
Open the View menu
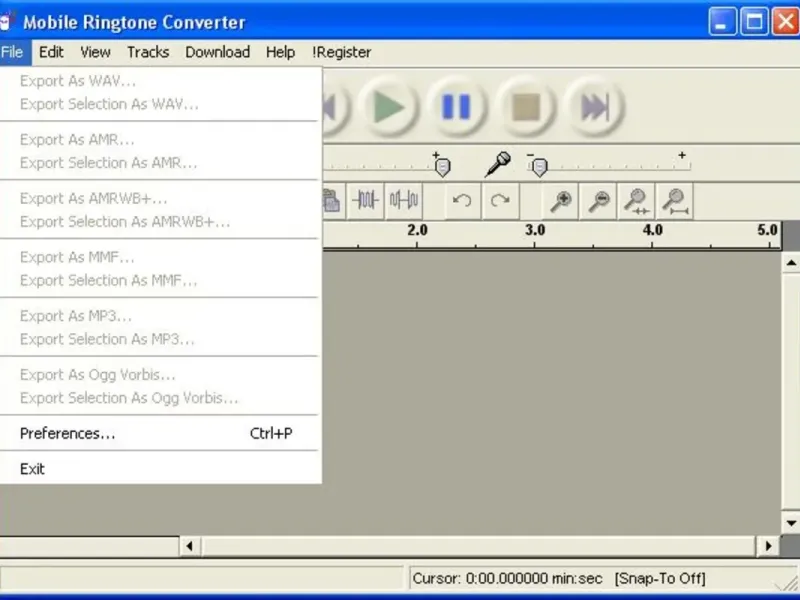coord(95,52)
